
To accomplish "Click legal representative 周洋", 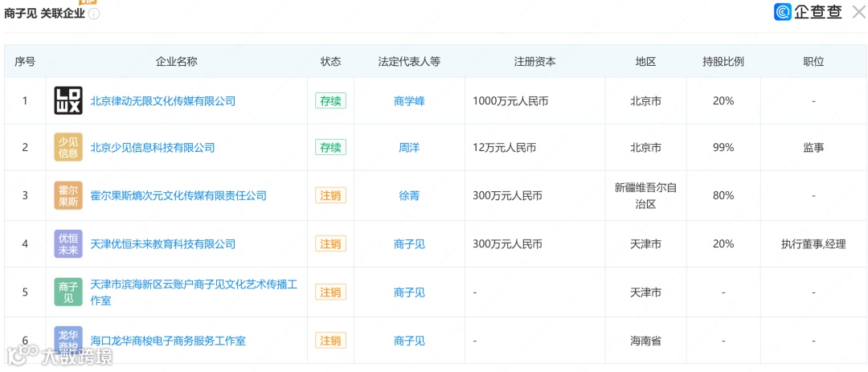I will 409,148.
